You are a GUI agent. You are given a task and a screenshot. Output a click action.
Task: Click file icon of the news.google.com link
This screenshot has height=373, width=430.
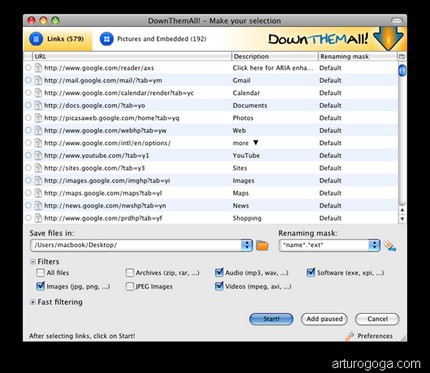[x=39, y=206]
